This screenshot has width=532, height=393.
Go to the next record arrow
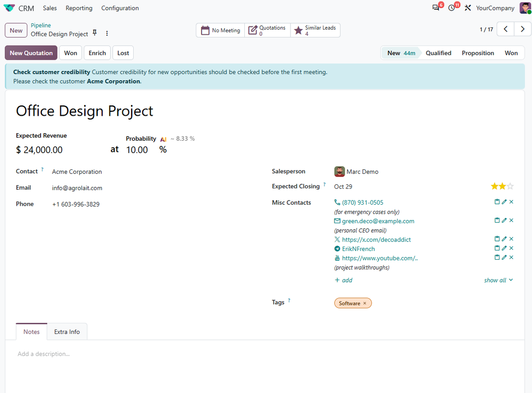(x=523, y=29)
